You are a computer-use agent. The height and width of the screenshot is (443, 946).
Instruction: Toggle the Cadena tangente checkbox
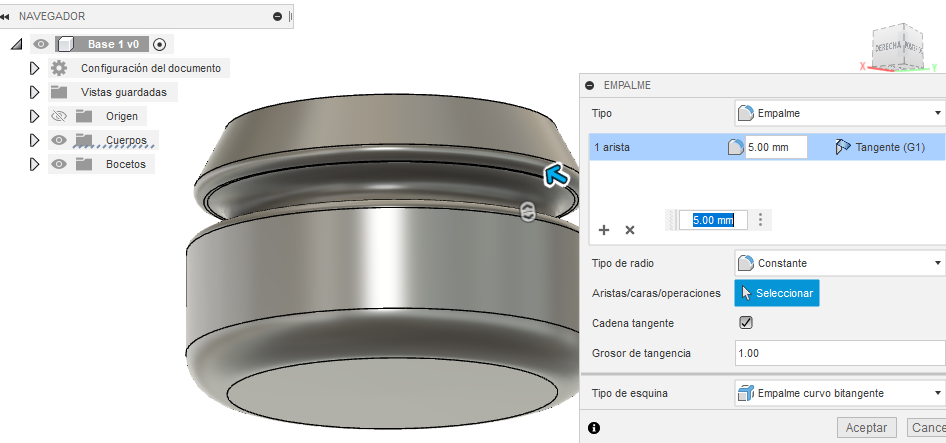[746, 323]
